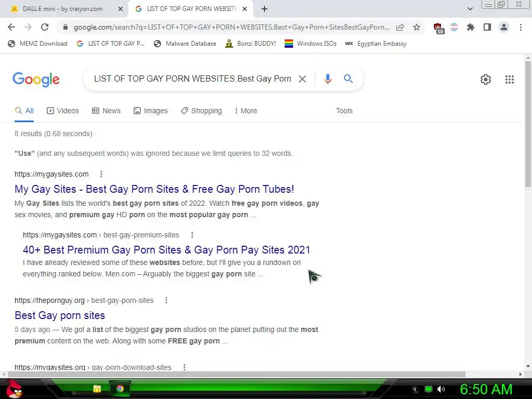Click the forward navigation arrow
The width and height of the screenshot is (532, 399).
point(28,27)
